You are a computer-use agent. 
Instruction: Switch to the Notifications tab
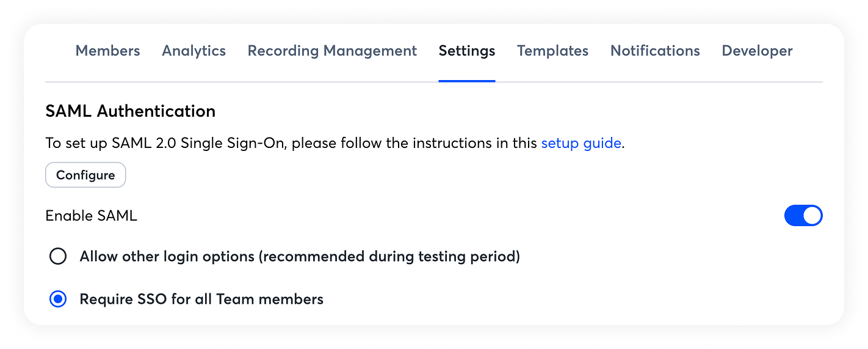tap(655, 51)
